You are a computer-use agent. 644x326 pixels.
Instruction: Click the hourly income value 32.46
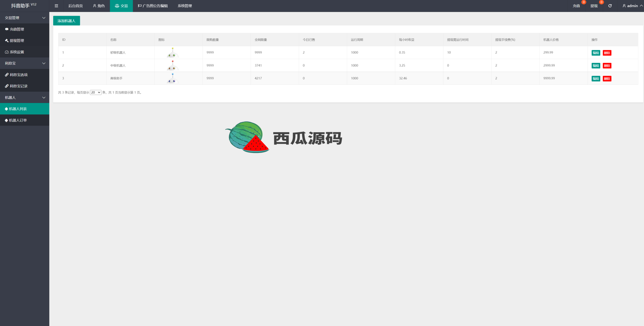pos(403,78)
